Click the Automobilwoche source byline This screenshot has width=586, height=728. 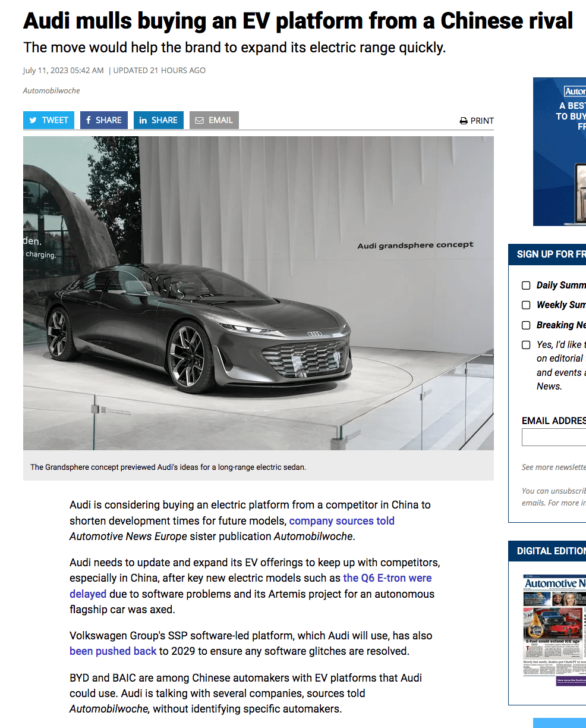coord(51,91)
